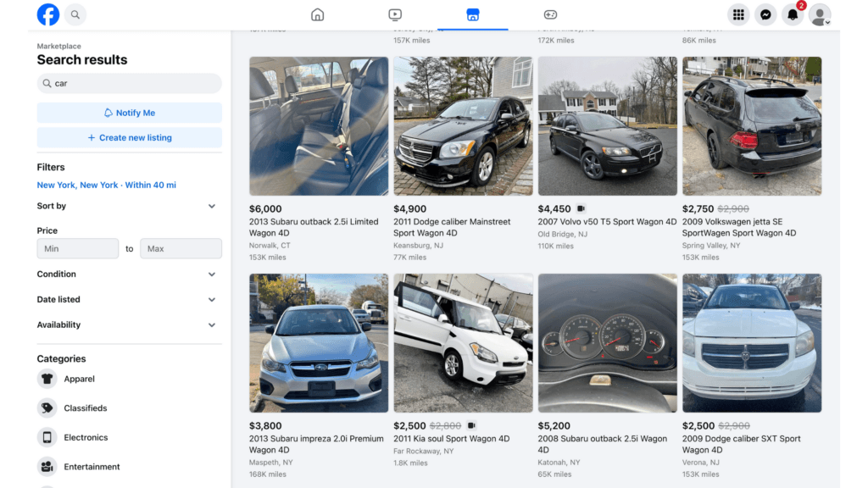Select the Marketplace tab icon

coord(473,15)
